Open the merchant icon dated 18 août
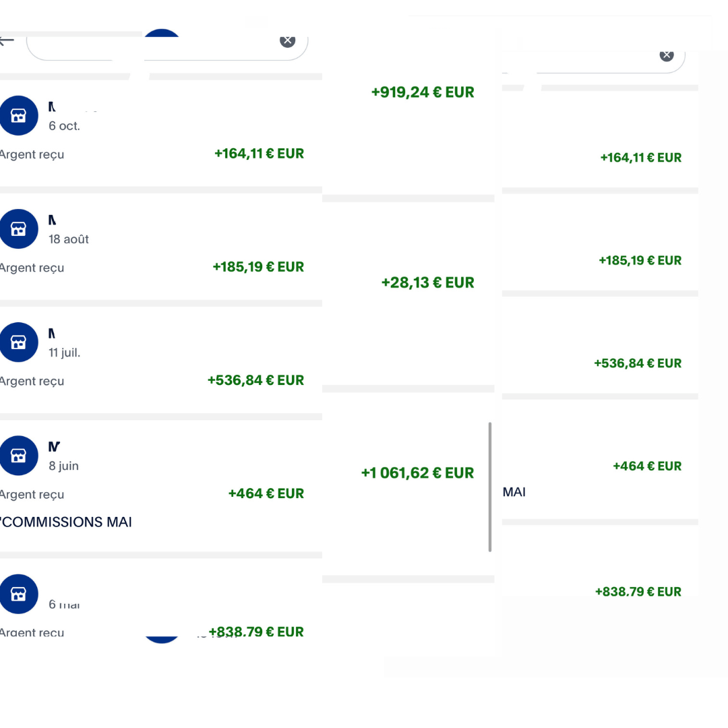Image resolution: width=728 pixels, height=728 pixels. coord(18,229)
